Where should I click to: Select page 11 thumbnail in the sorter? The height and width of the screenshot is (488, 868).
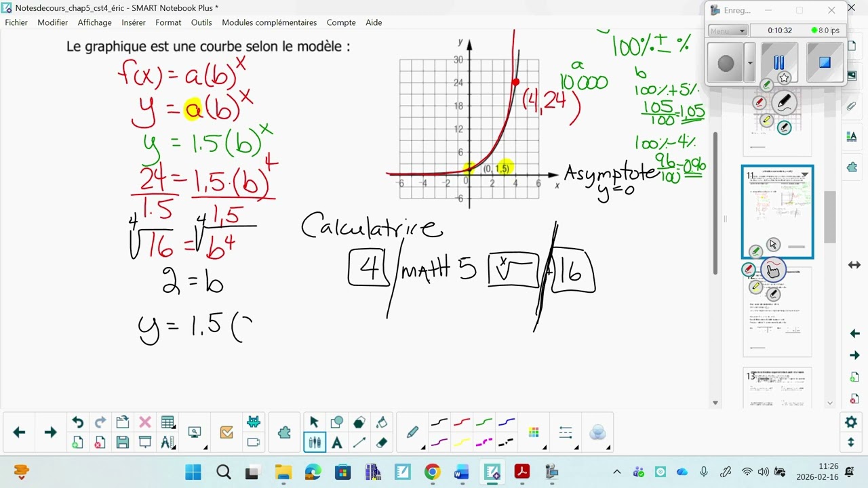pos(777,211)
